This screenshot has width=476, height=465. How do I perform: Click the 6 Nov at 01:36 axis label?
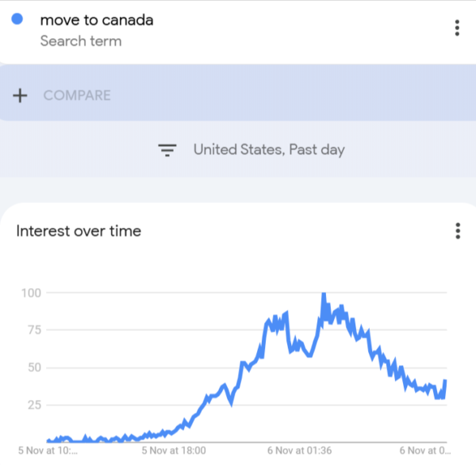tap(300, 451)
